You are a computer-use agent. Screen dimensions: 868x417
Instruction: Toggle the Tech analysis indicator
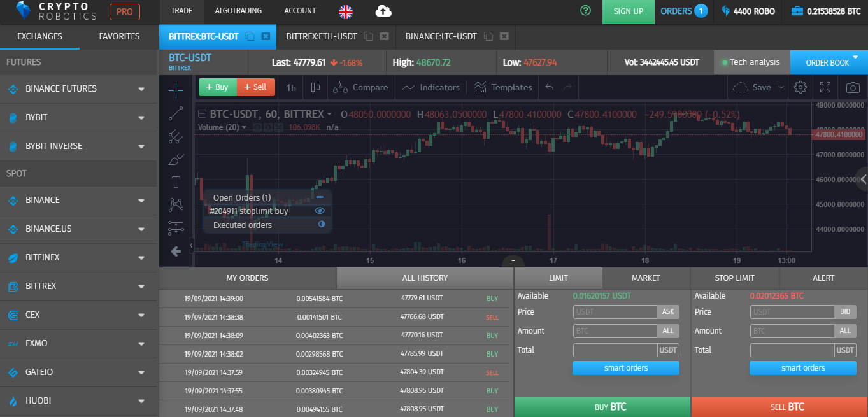point(751,62)
